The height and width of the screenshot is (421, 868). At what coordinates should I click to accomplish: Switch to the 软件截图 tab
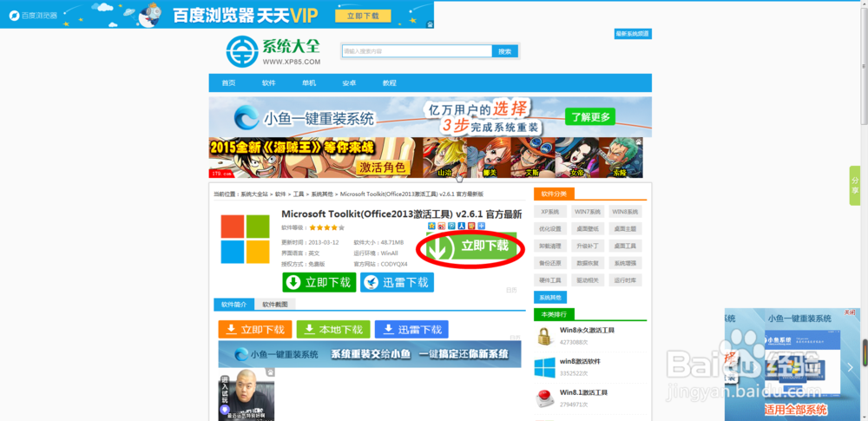[275, 304]
